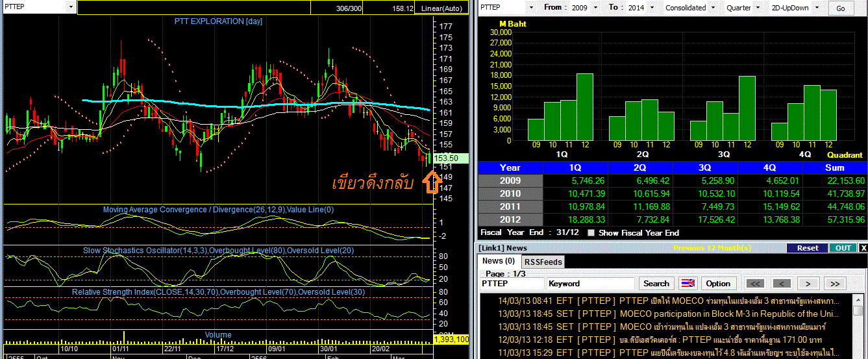This screenshot has width=868, height=359.
Task: Open 12/03/13 12:18 EFT news headline
Action: coord(667,339)
